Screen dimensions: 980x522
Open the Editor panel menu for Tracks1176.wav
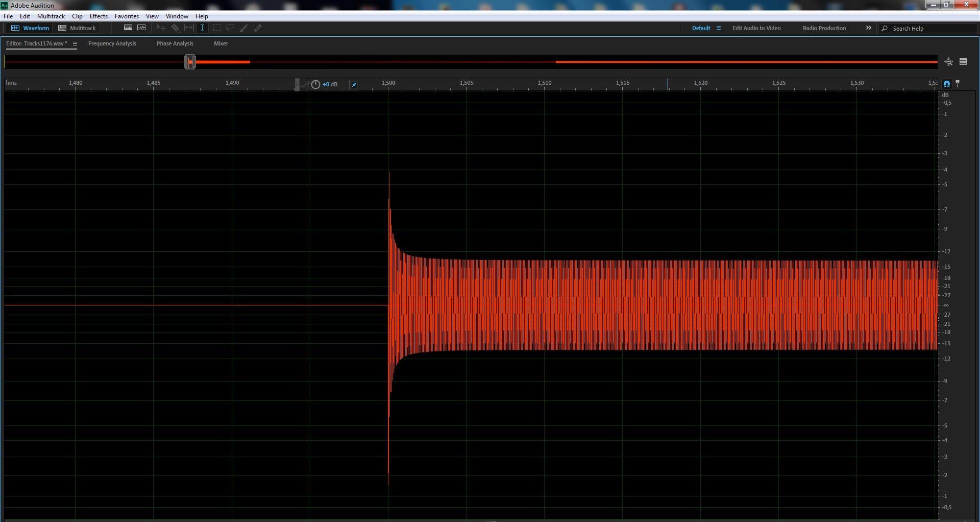(x=75, y=44)
